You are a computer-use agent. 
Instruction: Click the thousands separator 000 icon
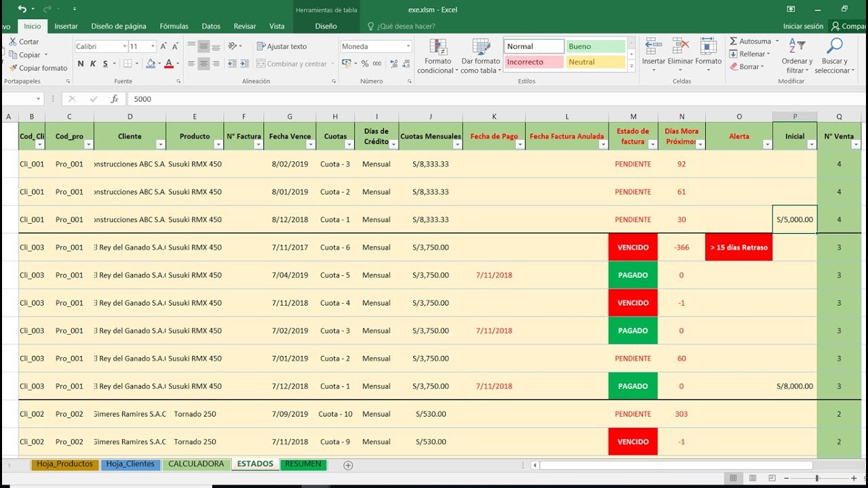pyautogui.click(x=376, y=64)
